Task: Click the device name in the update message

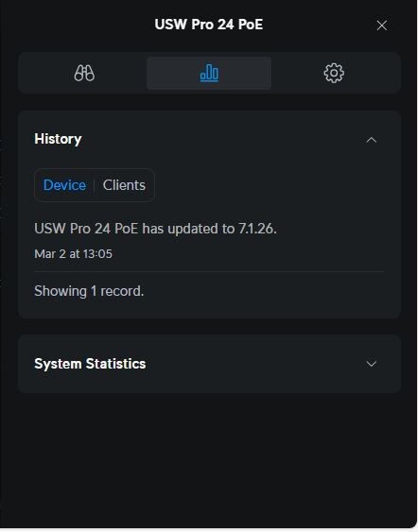Action: 86,229
